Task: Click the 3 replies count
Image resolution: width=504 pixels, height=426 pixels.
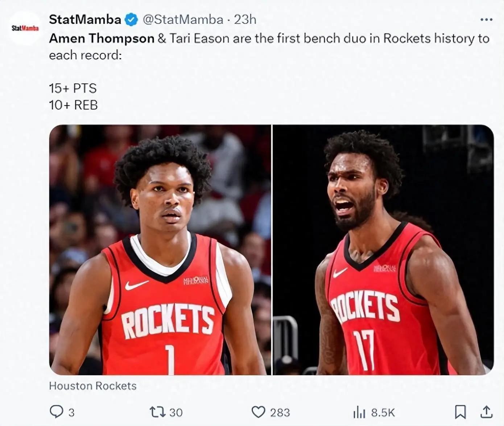Action: (71, 413)
